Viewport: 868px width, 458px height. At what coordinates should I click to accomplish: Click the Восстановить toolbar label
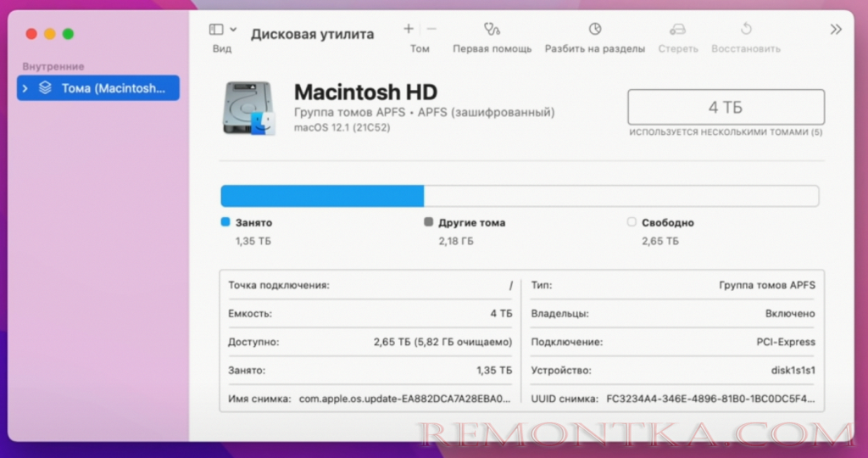746,48
